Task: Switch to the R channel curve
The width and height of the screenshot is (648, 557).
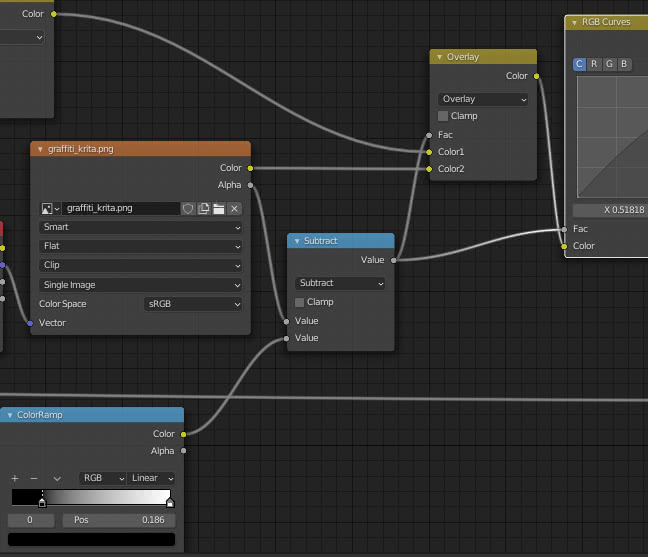Action: click(x=594, y=64)
